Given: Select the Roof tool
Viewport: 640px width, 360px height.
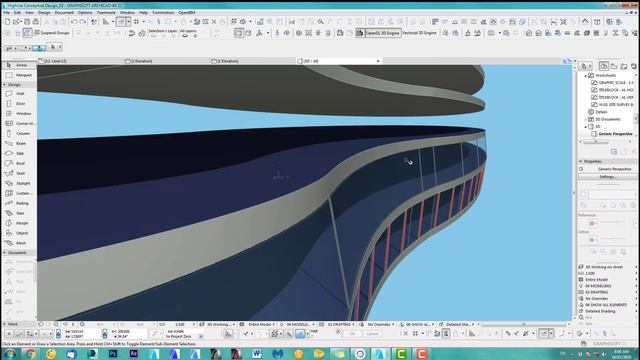Looking at the screenshot, I should point(19,163).
